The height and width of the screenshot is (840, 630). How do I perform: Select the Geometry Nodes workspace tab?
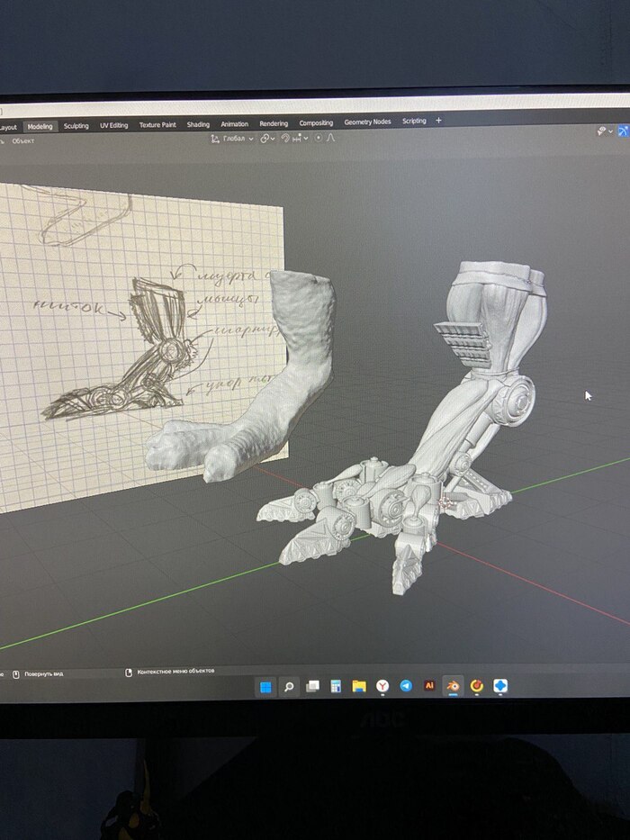[367, 122]
